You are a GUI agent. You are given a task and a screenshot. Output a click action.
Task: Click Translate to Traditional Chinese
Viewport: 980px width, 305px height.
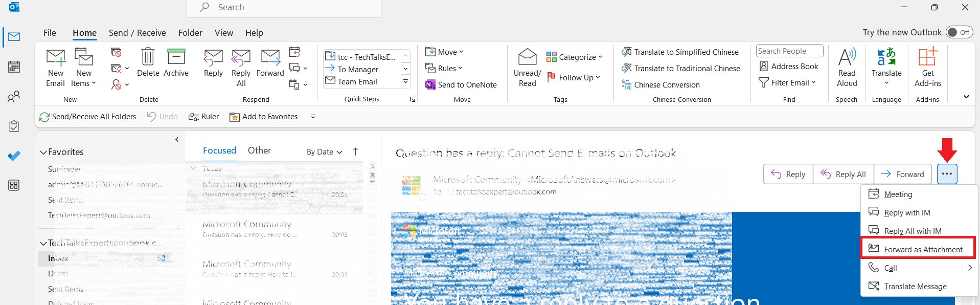680,68
